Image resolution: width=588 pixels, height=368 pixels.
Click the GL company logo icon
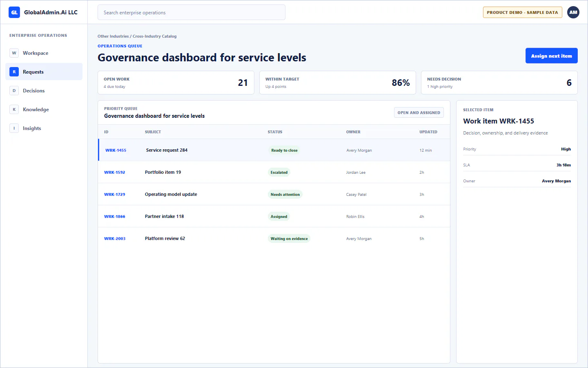click(x=14, y=12)
